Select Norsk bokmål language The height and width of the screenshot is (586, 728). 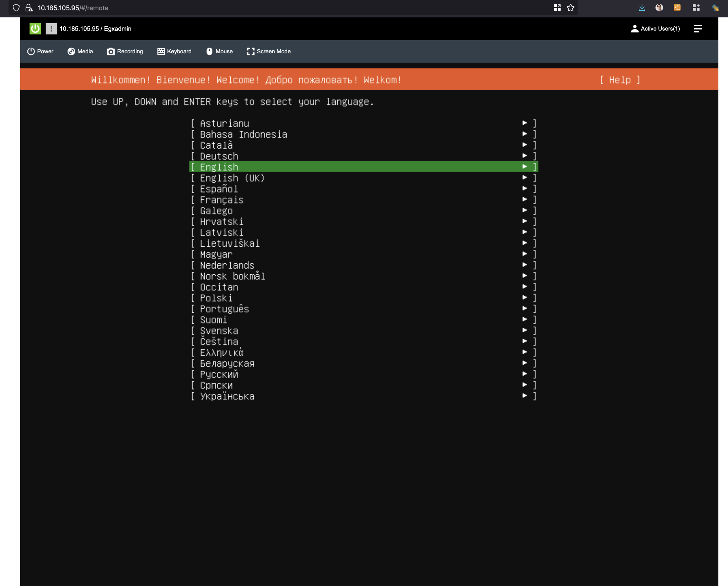pyautogui.click(x=363, y=276)
